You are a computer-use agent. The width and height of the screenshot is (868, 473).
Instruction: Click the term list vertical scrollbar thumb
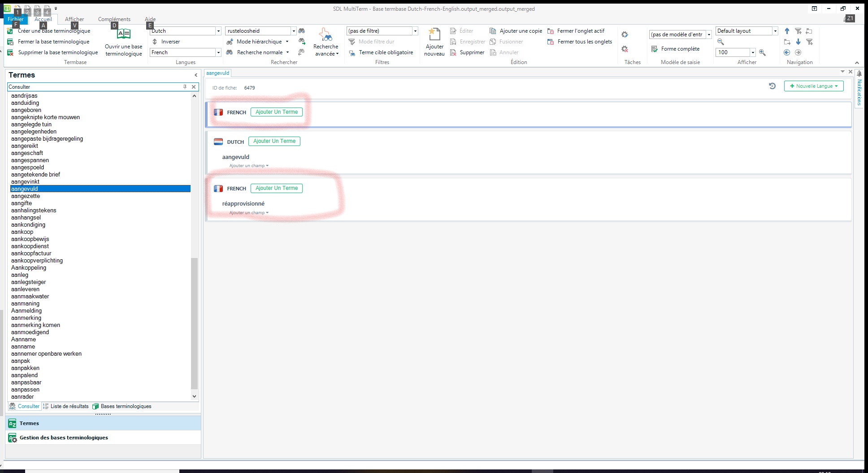pos(194,323)
